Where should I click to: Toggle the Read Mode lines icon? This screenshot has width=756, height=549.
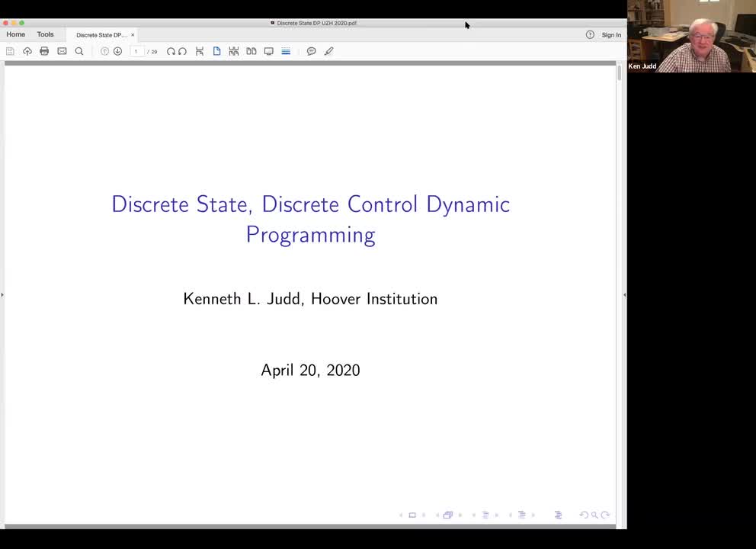[x=286, y=51]
